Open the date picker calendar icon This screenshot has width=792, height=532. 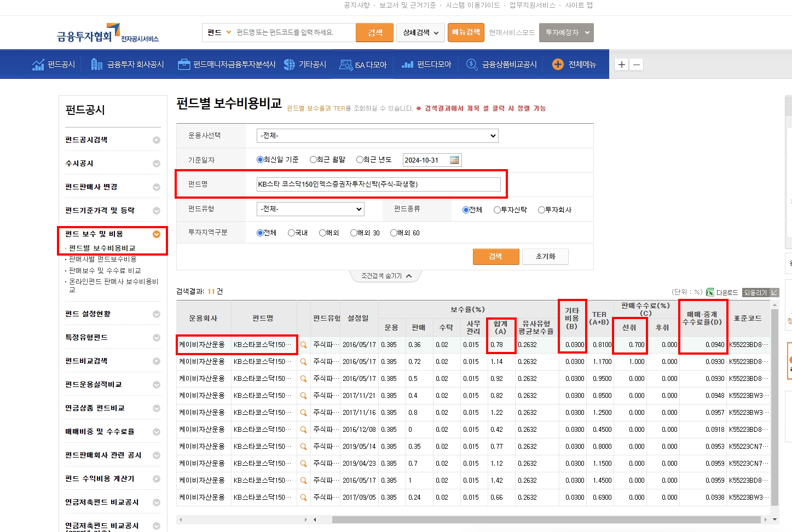pyautogui.click(x=454, y=160)
